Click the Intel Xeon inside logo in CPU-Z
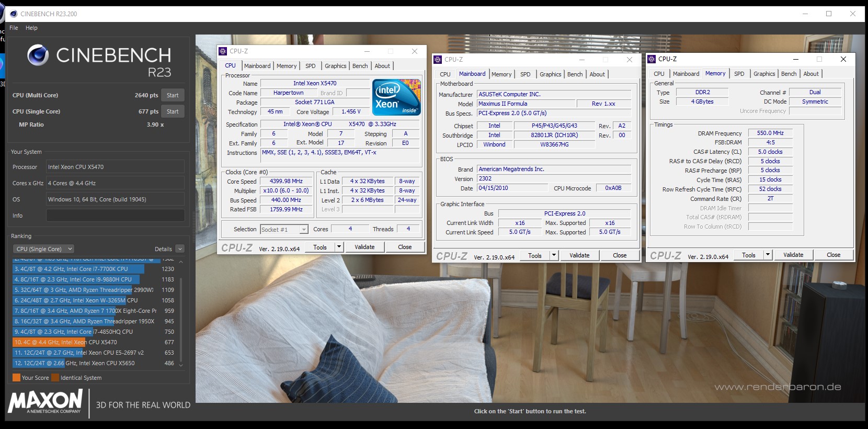 click(396, 97)
